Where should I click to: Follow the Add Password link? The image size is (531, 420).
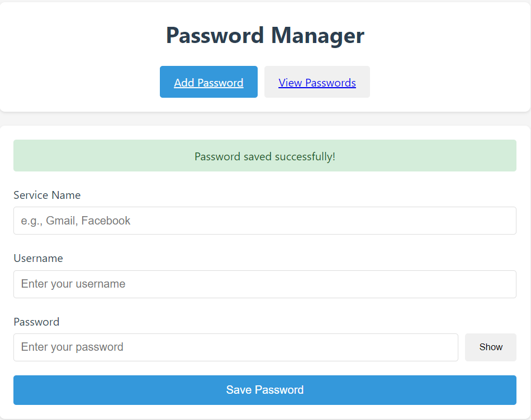point(208,83)
